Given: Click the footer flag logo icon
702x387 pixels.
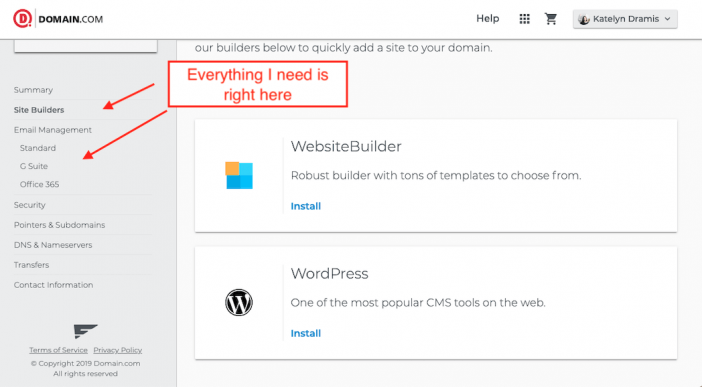Looking at the screenshot, I should [x=85, y=331].
